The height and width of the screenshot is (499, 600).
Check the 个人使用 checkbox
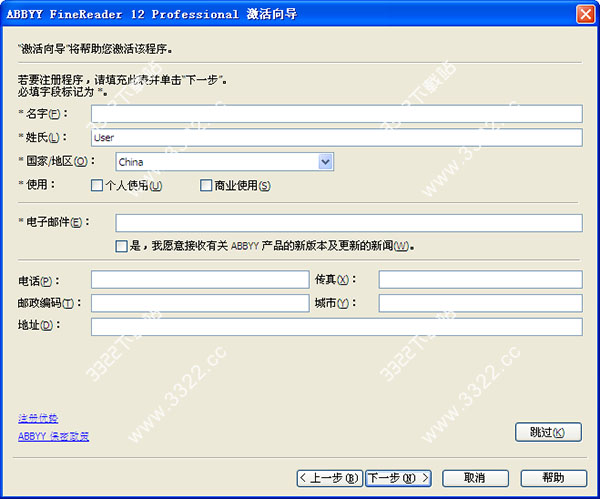tap(97, 186)
